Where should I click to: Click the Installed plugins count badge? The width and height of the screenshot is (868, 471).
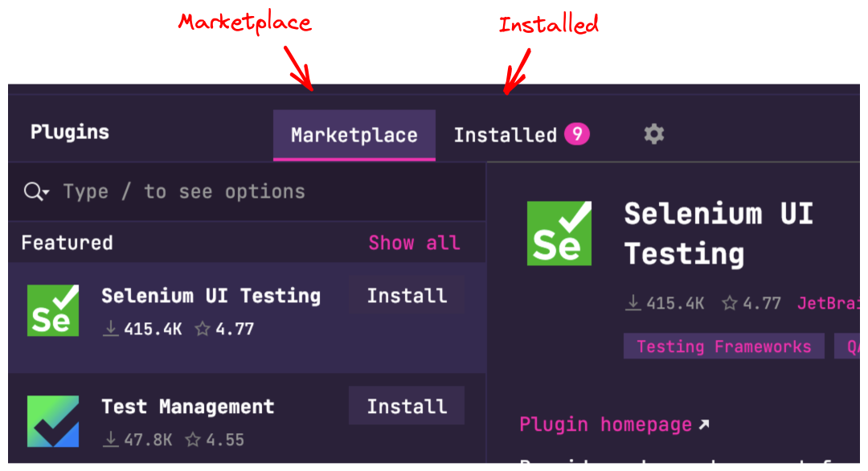click(577, 134)
